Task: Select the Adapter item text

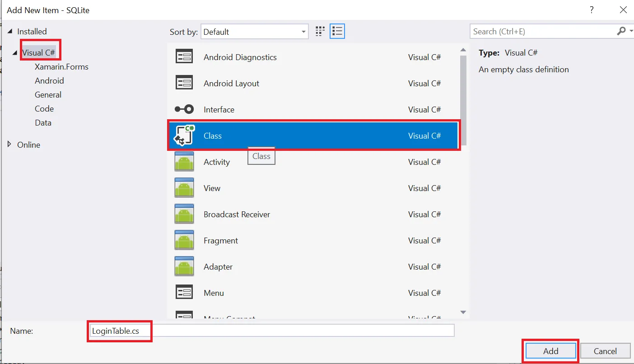Action: coord(218,266)
